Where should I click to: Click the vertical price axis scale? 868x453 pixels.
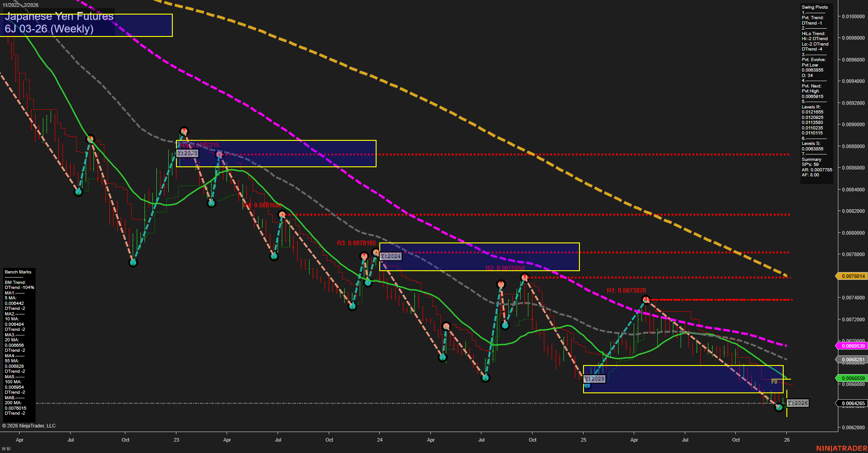pyautogui.click(x=851, y=205)
